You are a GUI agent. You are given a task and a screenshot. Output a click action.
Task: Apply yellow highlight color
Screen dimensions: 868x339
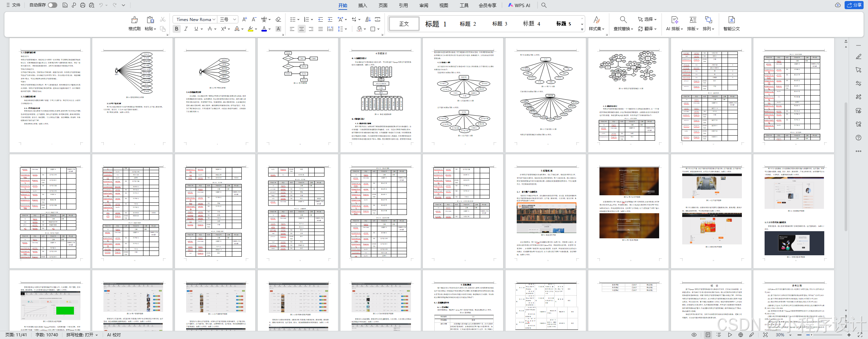coord(251,29)
